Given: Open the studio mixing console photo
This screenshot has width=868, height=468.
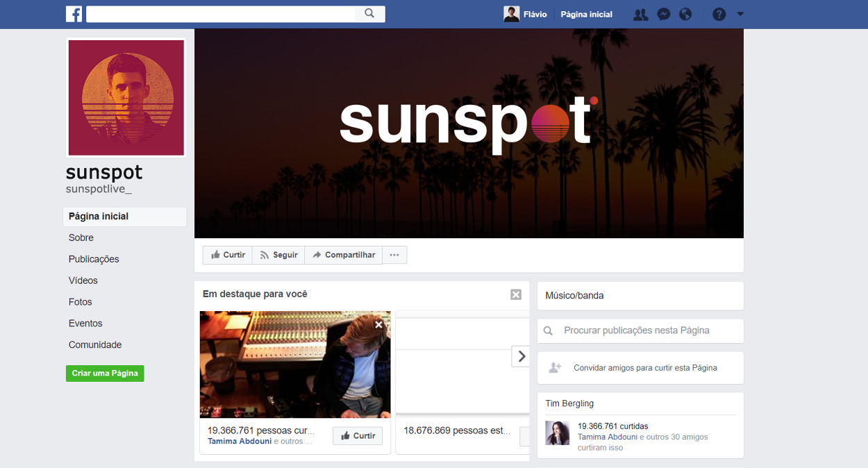Looking at the screenshot, I should 295,365.
